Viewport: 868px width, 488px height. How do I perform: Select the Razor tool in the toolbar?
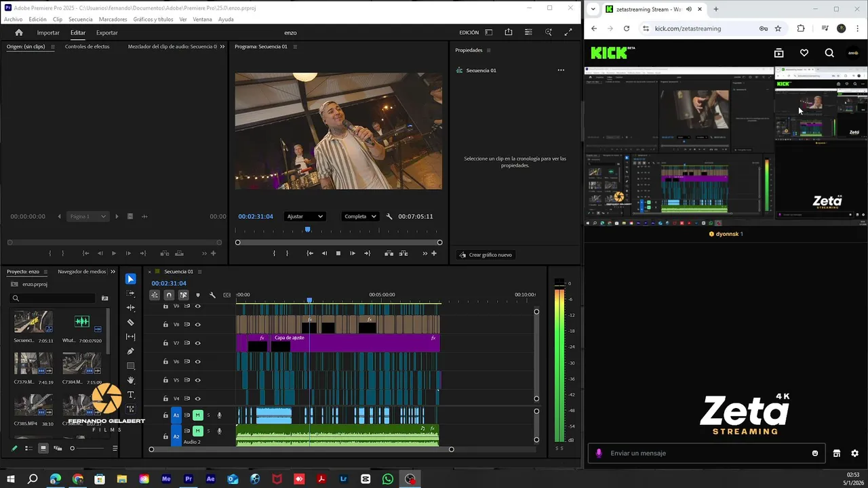(131, 323)
